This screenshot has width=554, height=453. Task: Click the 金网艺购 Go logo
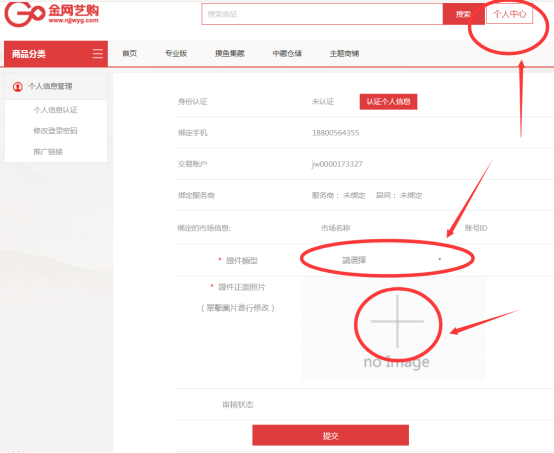[52, 14]
